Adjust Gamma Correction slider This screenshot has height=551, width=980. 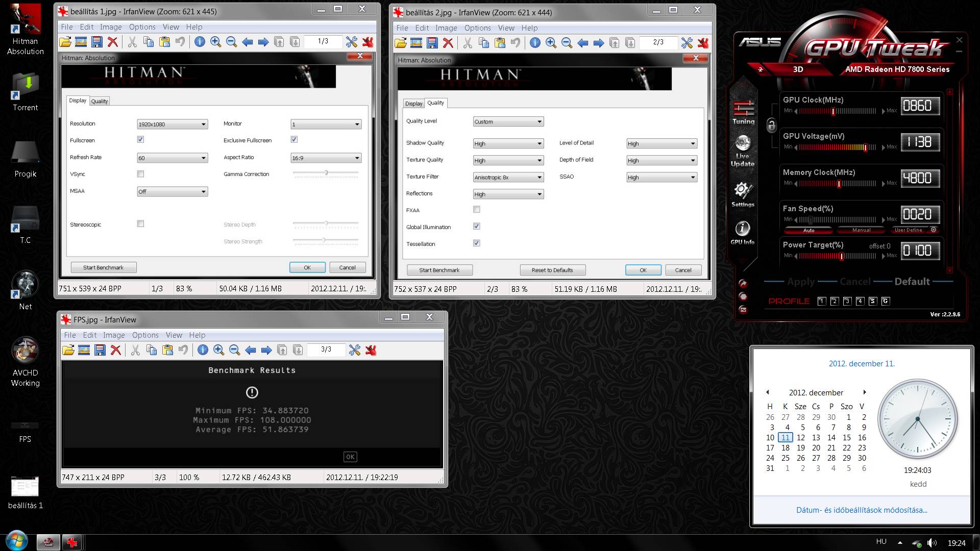(326, 174)
